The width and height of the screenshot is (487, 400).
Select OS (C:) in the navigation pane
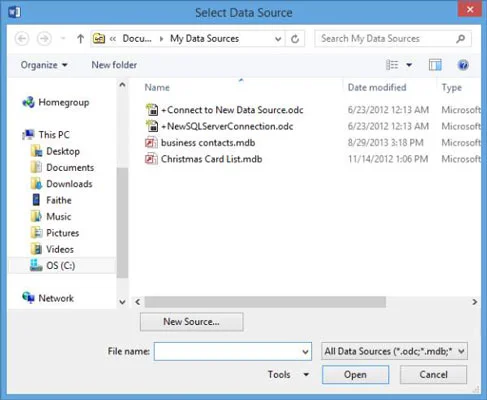(x=62, y=266)
